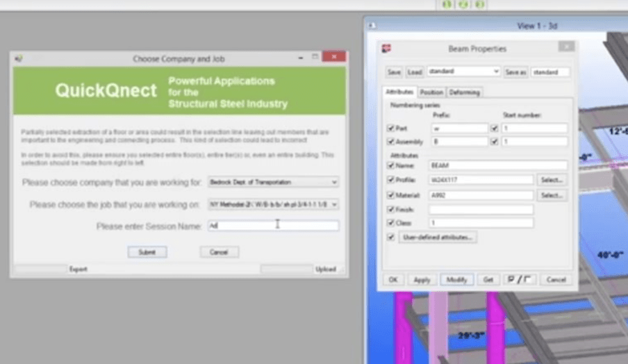Switch to the Position tab
The image size is (628, 364).
(431, 92)
